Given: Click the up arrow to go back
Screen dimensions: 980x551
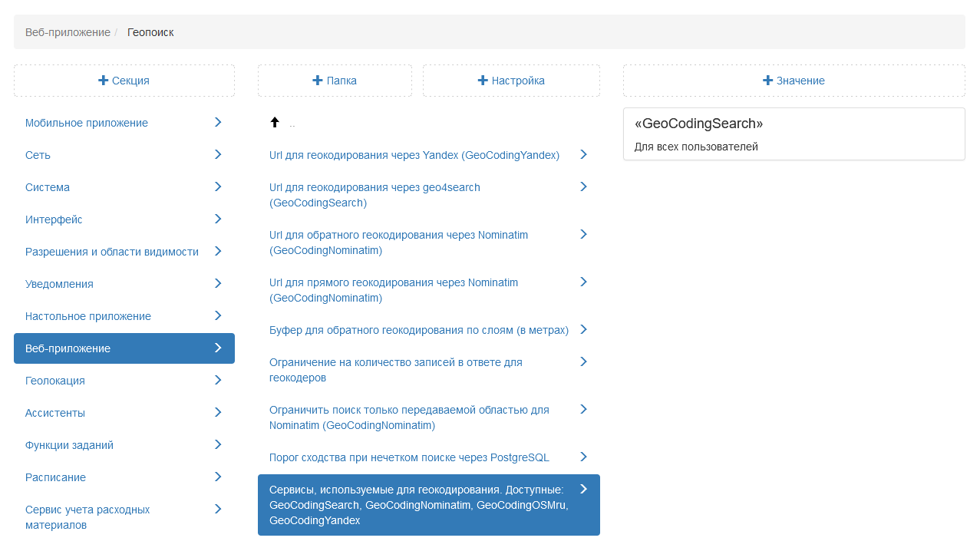Looking at the screenshot, I should pyautogui.click(x=275, y=122).
